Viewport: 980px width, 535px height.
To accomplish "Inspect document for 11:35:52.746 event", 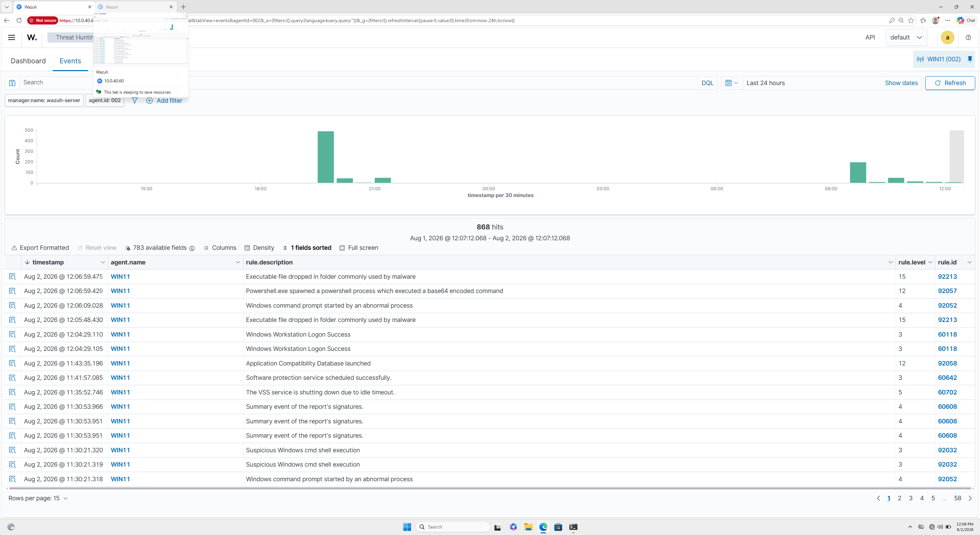I will point(13,392).
